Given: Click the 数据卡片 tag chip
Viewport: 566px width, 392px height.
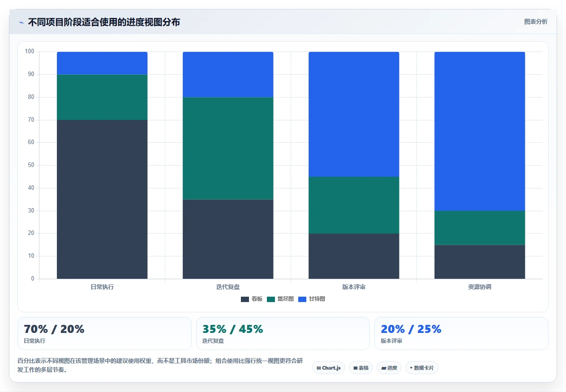Looking at the screenshot, I should [422, 368].
